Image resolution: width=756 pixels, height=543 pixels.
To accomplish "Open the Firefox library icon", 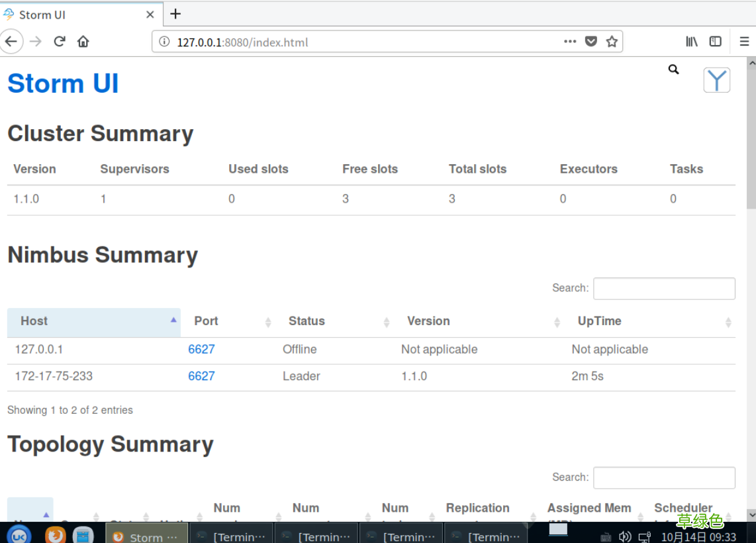I will point(692,42).
